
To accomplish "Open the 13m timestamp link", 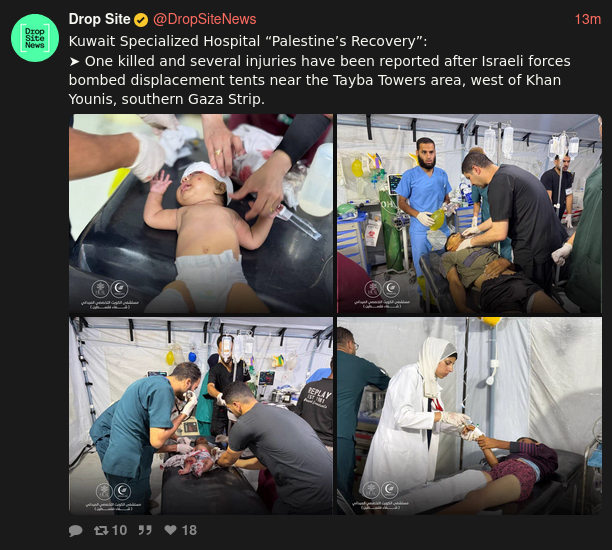I will (587, 20).
